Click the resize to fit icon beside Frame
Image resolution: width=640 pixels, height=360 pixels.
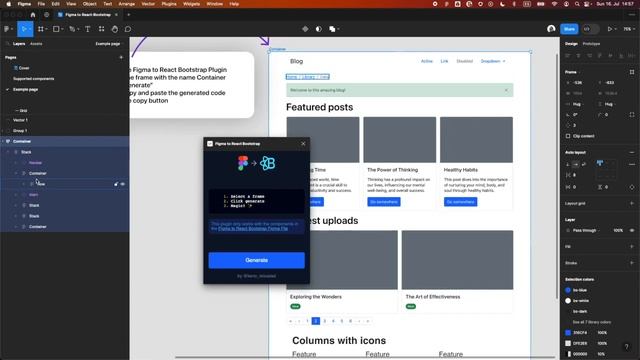click(x=632, y=72)
